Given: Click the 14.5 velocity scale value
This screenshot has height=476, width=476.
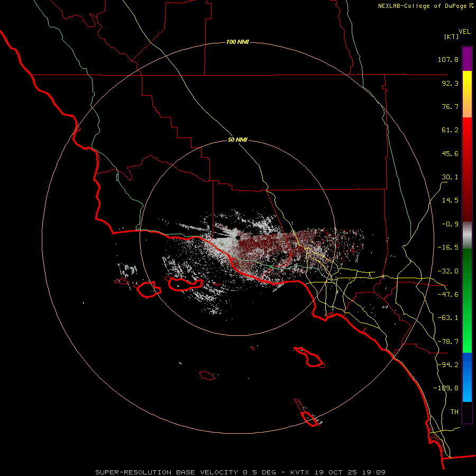Looking at the screenshot, I should coord(450,200).
